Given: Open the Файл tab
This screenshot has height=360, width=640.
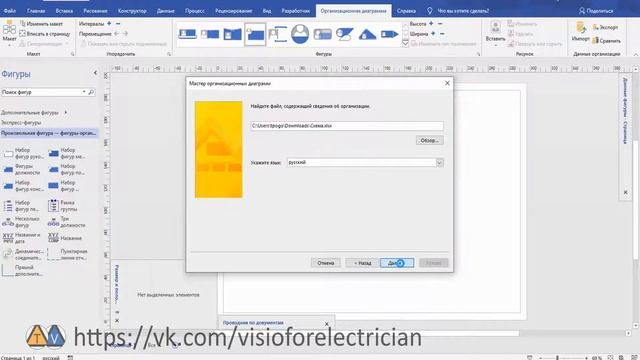Looking at the screenshot, I should pos(10,11).
